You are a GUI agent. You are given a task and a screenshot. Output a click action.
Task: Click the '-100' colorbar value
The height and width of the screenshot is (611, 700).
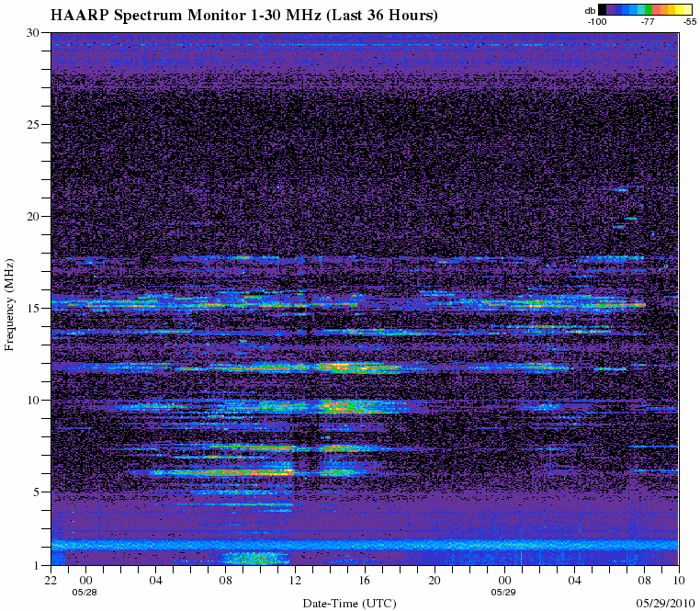click(597, 21)
